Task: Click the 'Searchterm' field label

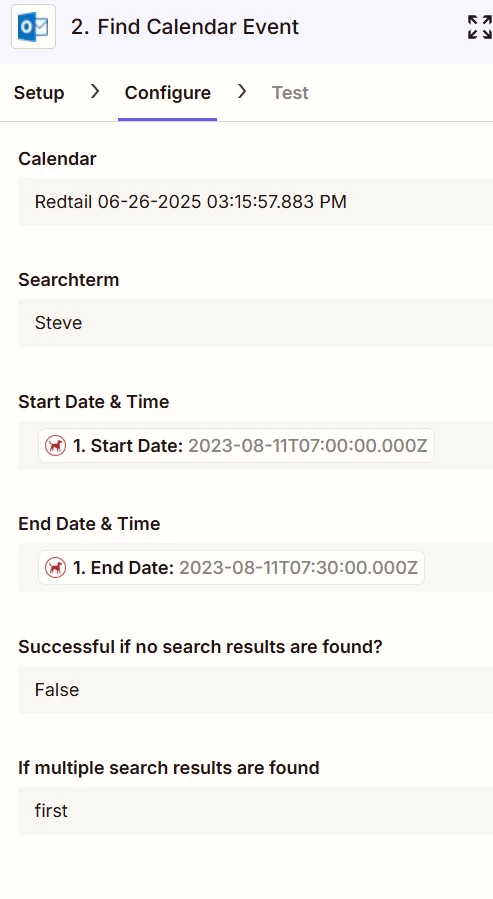Action: [x=69, y=280]
